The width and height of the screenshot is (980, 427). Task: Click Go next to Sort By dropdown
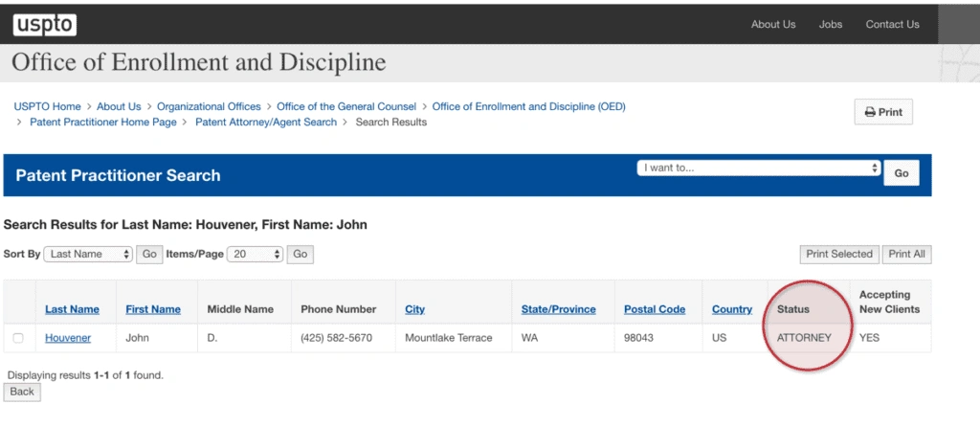click(149, 255)
